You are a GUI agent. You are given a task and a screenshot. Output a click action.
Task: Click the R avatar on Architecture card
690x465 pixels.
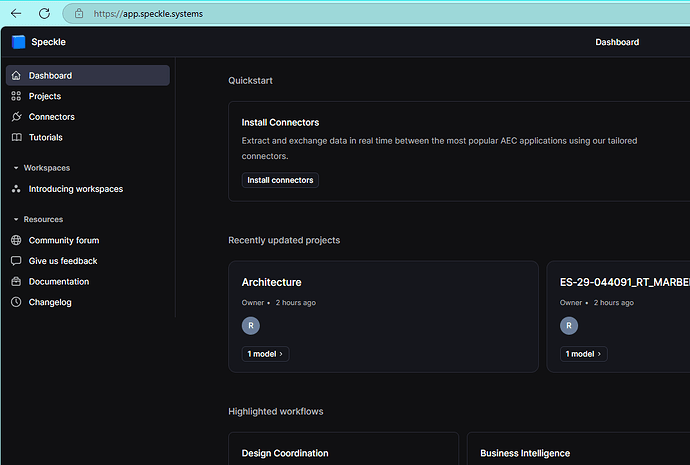pos(251,326)
